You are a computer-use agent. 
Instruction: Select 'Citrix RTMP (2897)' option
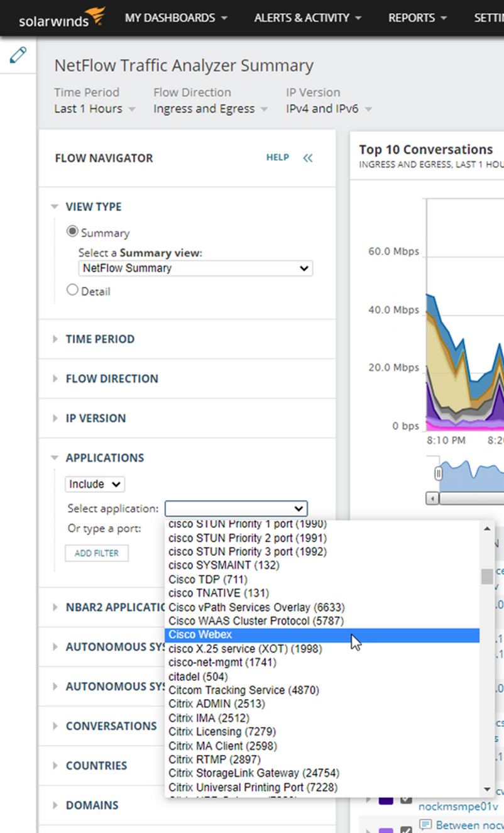click(322, 759)
